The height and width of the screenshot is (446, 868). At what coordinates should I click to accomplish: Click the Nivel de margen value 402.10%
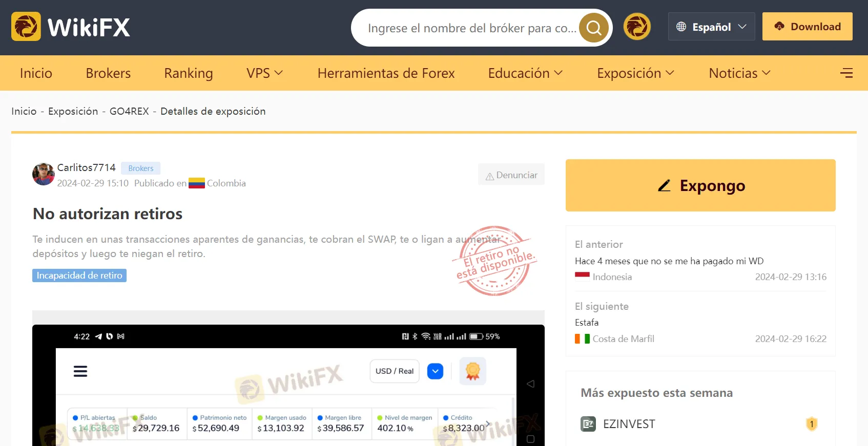[396, 428]
